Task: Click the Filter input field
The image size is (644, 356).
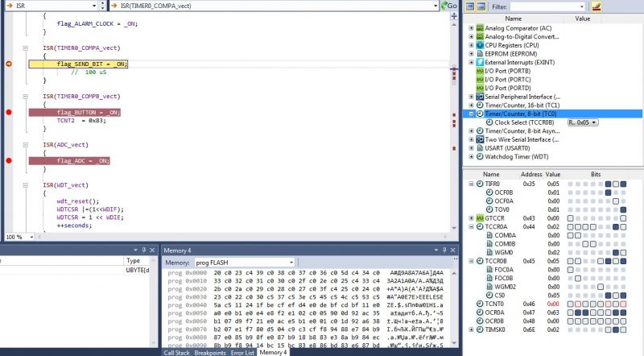Action: [x=556, y=6]
